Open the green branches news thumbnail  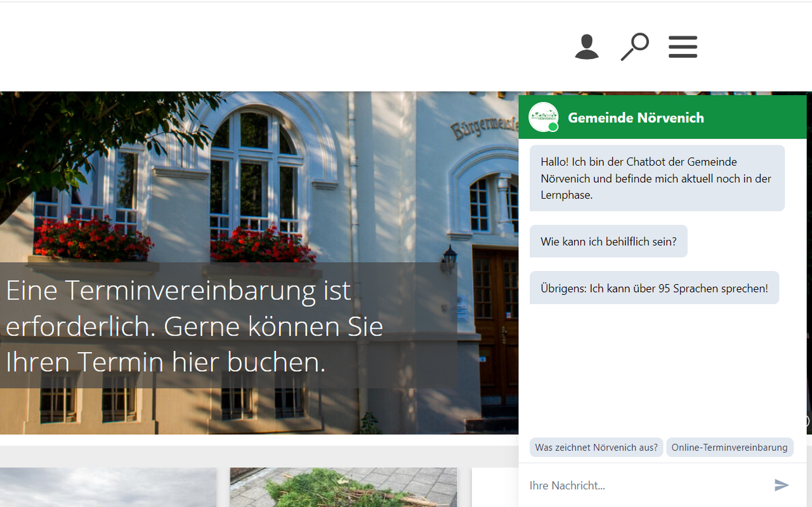pos(343,487)
